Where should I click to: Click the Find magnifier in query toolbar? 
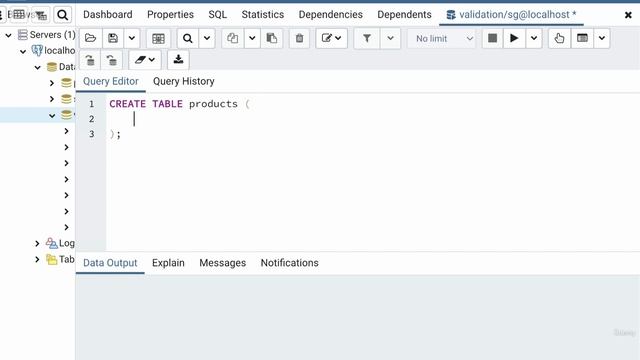click(188, 38)
